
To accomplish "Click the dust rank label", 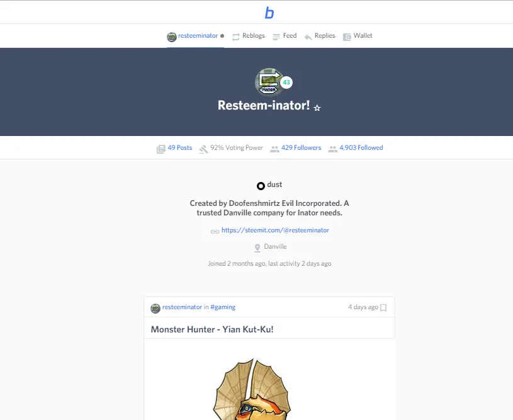I will click(x=274, y=184).
